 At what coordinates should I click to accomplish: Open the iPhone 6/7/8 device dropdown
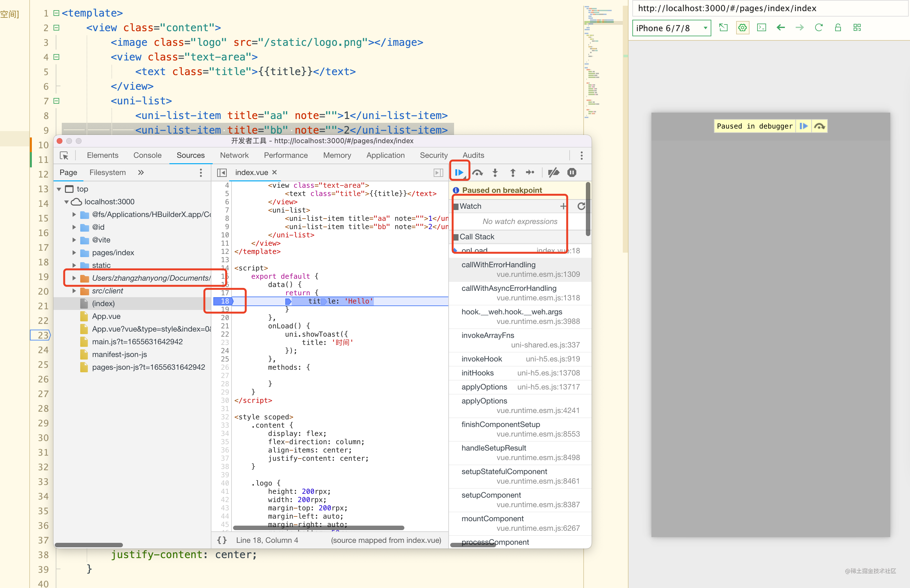(x=671, y=28)
